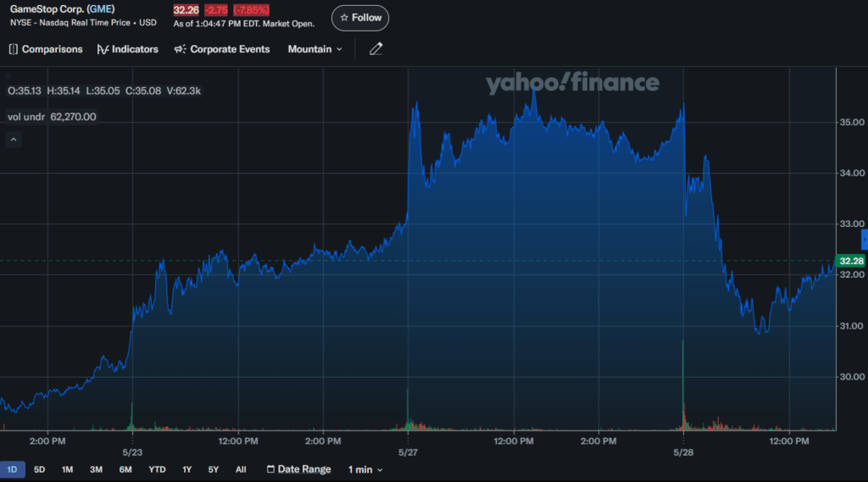Select the 5Y time range

(x=213, y=469)
